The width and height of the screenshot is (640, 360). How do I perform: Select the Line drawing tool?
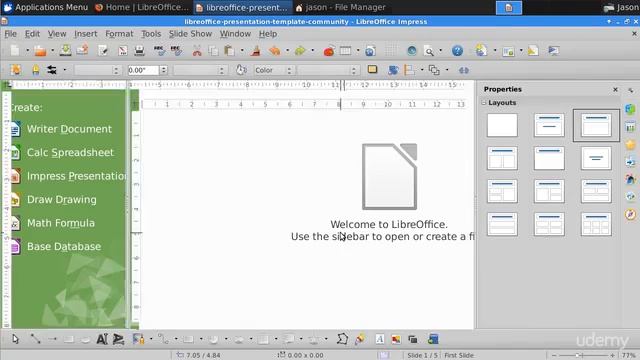pyautogui.click(x=36, y=339)
